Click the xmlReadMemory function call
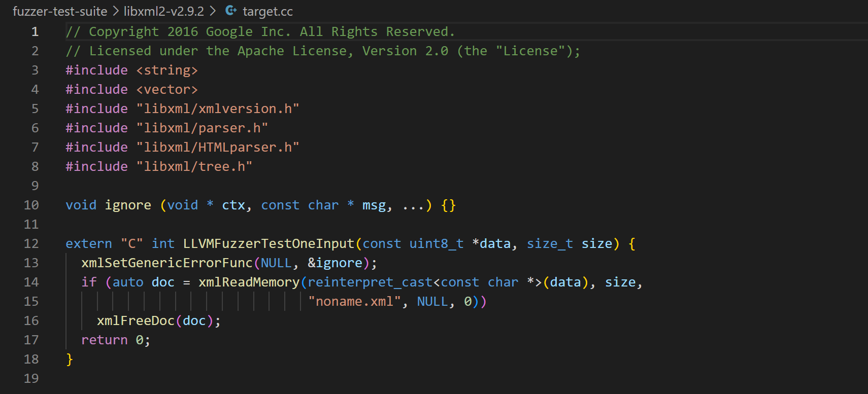 pos(249,282)
